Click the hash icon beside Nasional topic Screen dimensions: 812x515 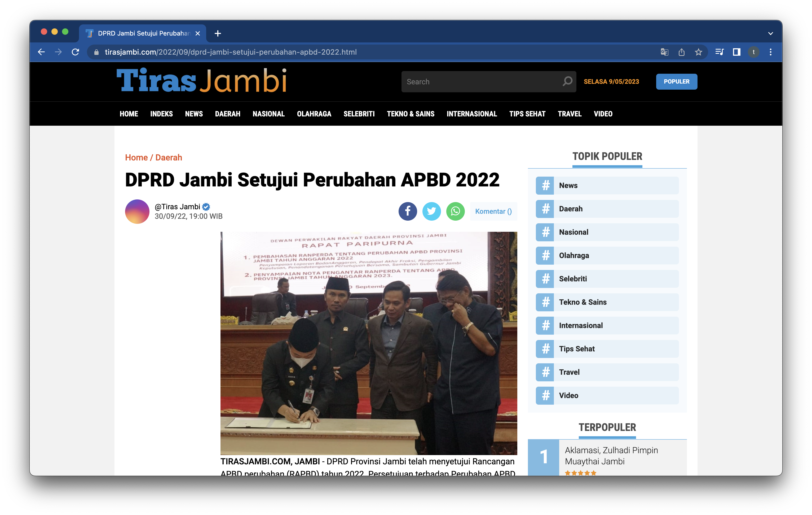coord(545,232)
